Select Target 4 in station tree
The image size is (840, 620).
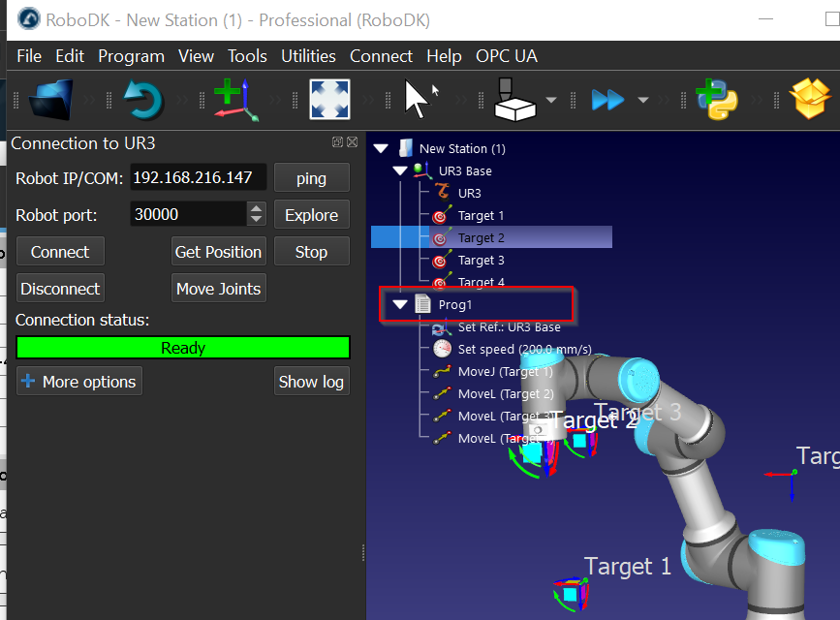[x=482, y=281]
